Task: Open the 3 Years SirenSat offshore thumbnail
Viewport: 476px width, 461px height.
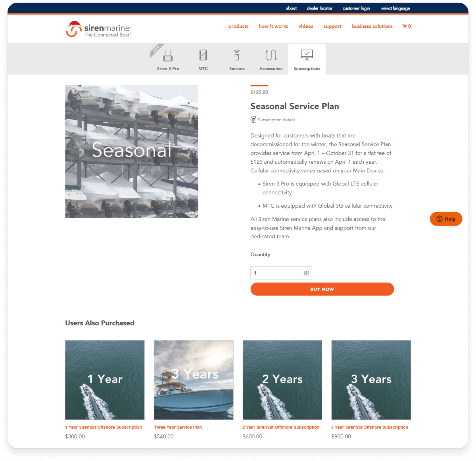Action: click(x=371, y=380)
